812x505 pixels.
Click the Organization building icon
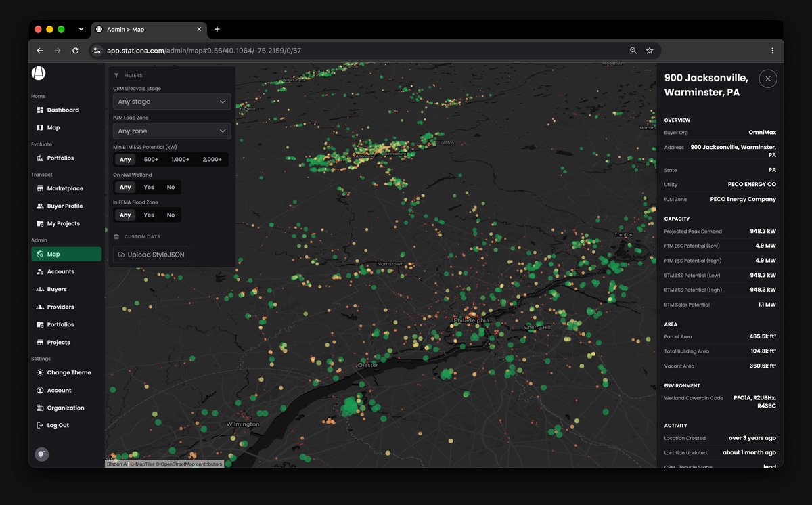(x=40, y=408)
